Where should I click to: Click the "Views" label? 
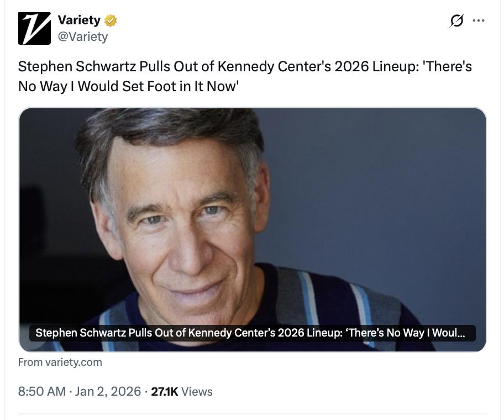(197, 391)
